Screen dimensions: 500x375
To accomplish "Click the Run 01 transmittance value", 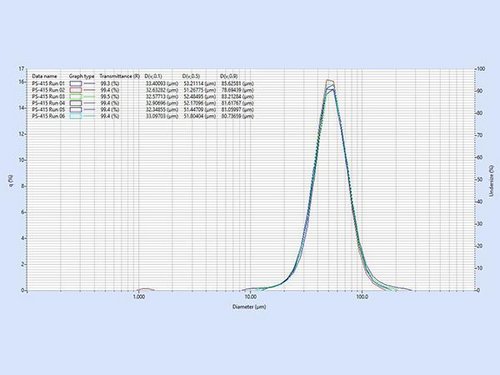I will click(x=110, y=83).
